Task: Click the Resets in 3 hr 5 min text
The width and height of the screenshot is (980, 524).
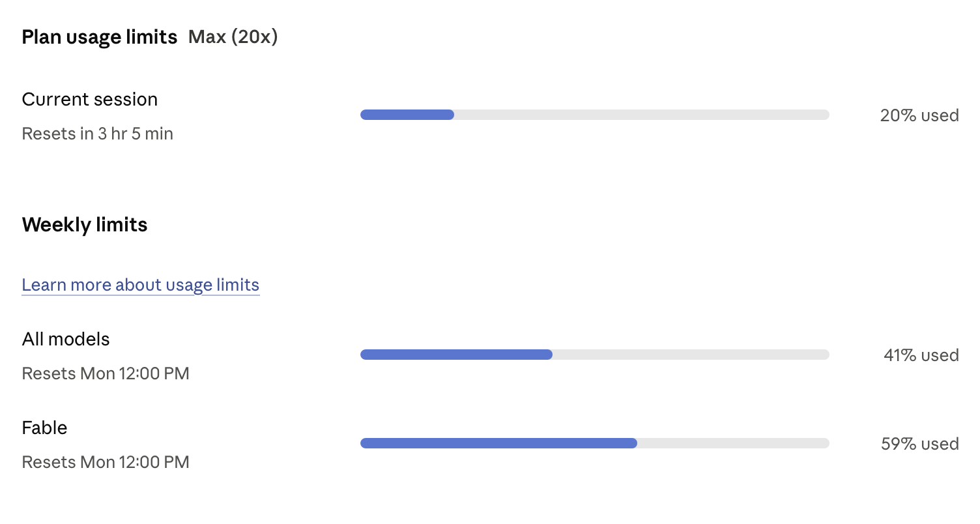Action: tap(98, 134)
